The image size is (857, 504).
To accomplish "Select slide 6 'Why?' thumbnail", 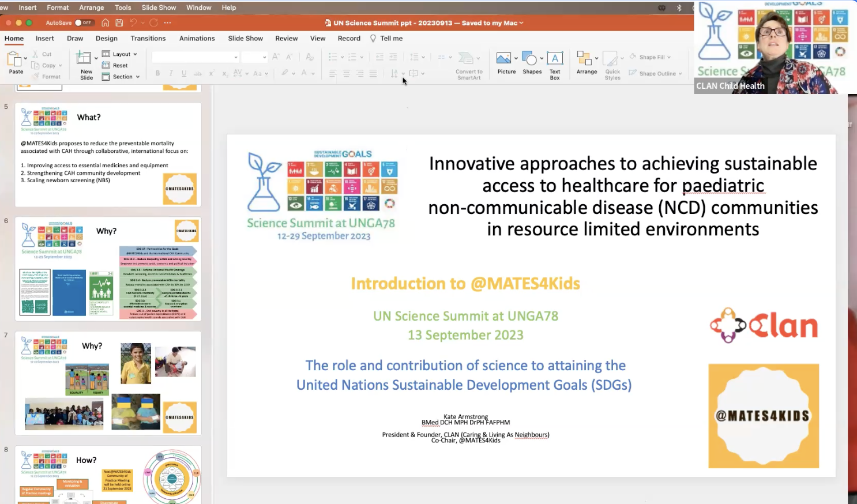I will pyautogui.click(x=108, y=269).
